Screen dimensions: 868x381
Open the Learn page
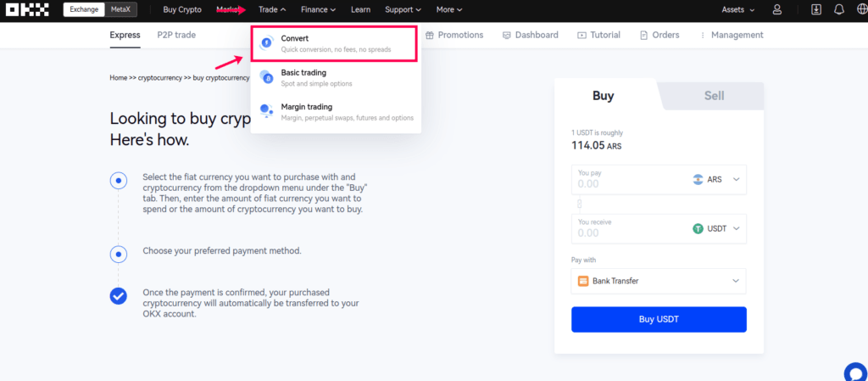click(361, 9)
